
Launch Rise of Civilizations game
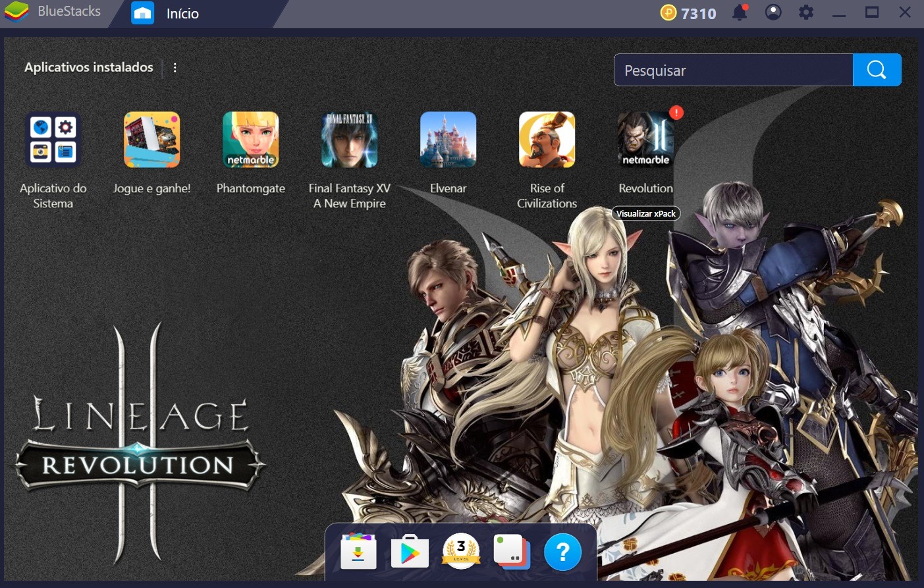pyautogui.click(x=547, y=140)
